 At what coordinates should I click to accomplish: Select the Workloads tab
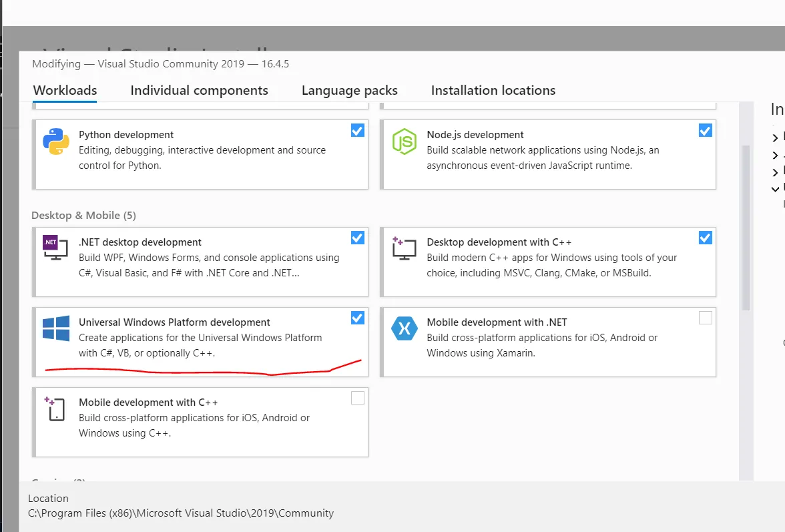[x=65, y=91]
